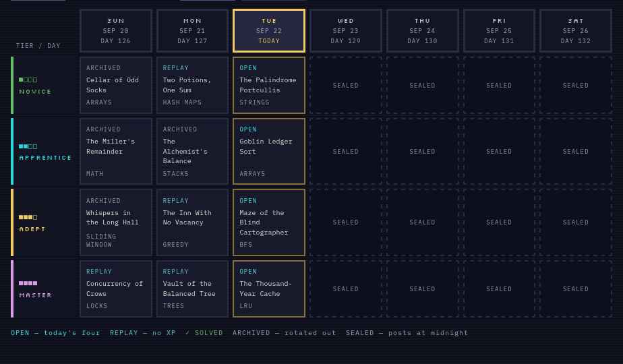The width and height of the screenshot is (623, 364).
Task: Click the LRU topic tag
Action: click(245, 305)
